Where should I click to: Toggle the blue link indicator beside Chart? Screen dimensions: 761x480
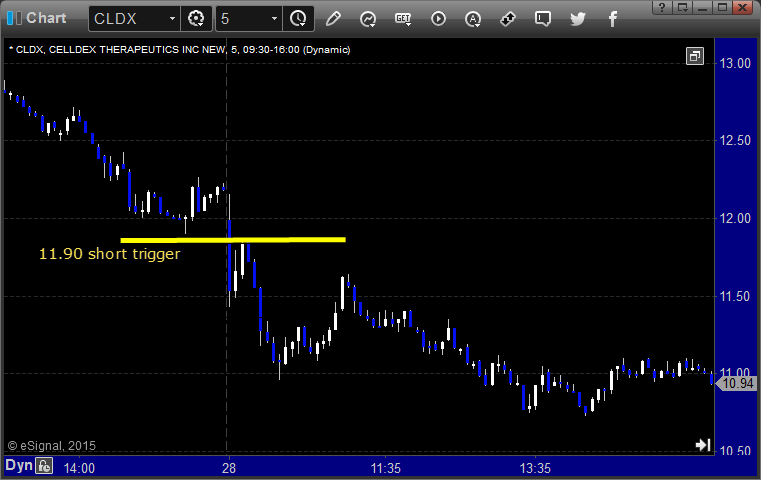click(10, 18)
